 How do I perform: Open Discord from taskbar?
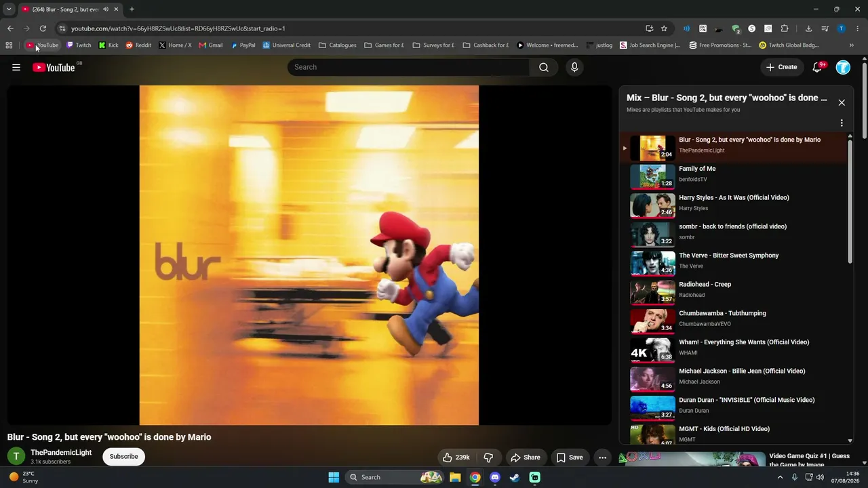[495, 477]
